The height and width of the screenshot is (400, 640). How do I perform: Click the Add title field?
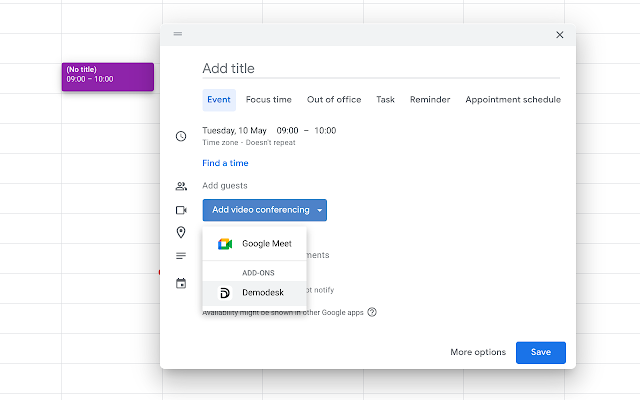coord(381,69)
